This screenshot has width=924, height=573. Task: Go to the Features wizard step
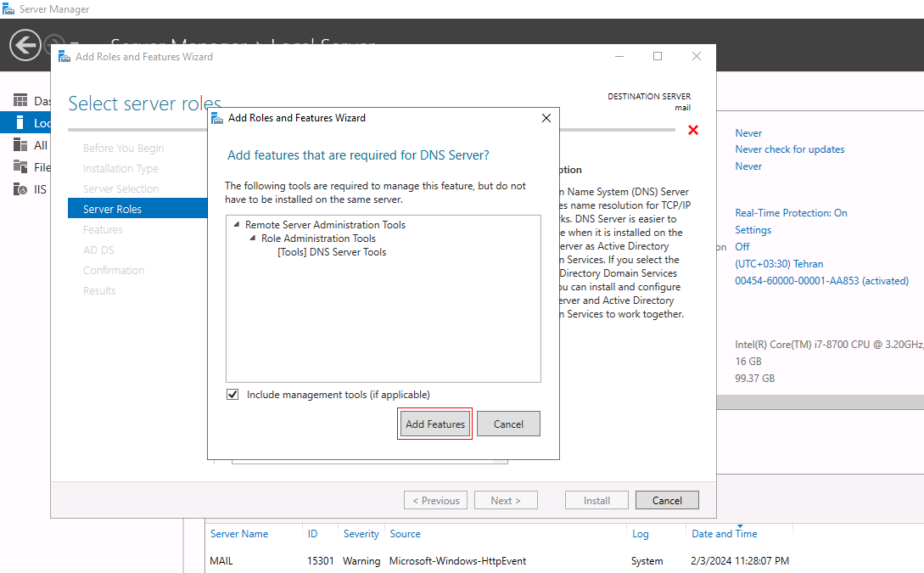pos(104,229)
